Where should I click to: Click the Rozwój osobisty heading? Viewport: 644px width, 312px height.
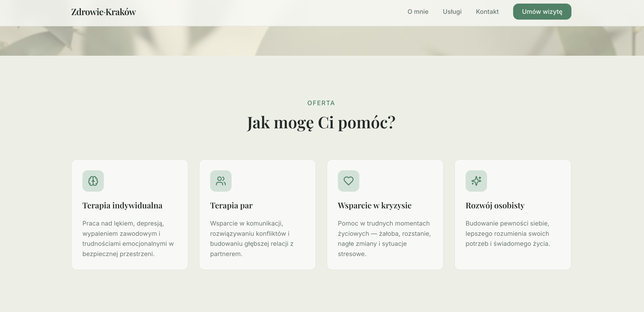pos(495,205)
